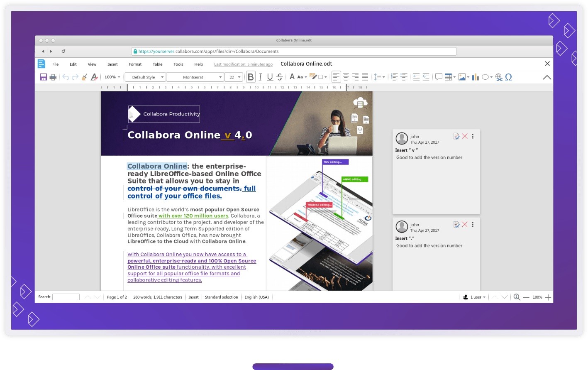
Task: Toggle italic formatting
Action: (x=260, y=77)
